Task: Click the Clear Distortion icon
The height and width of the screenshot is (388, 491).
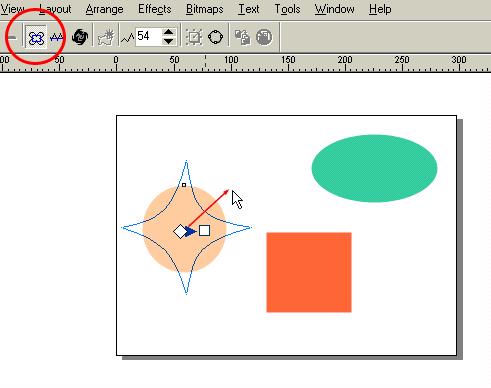Action: pos(264,37)
